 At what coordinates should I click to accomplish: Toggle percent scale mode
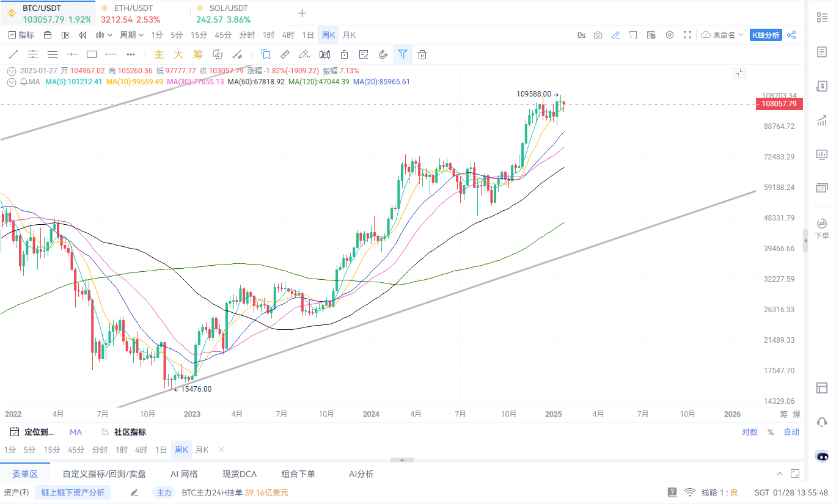(771, 432)
